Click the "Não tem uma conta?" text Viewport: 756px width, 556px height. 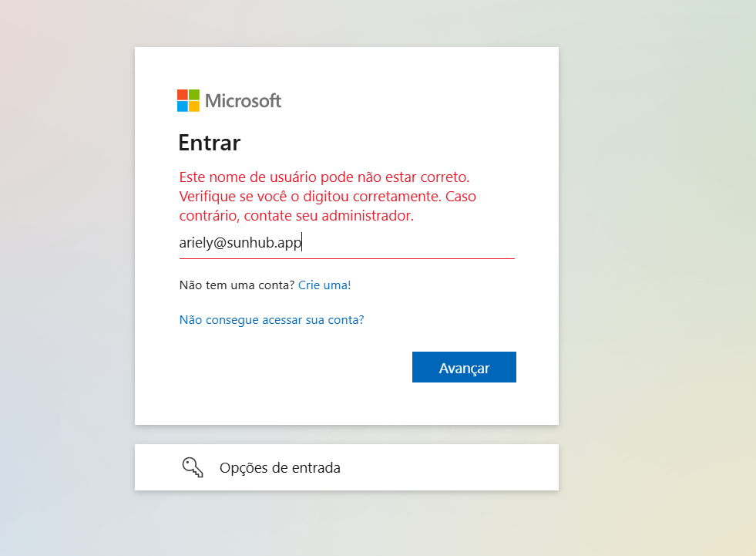coord(237,285)
